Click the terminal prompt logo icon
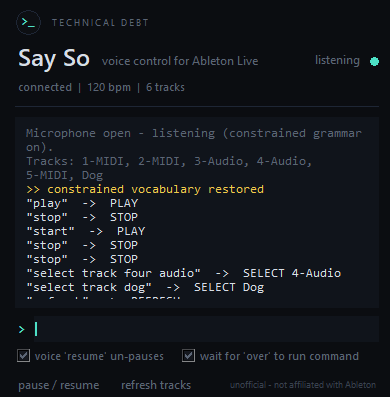 (x=28, y=23)
